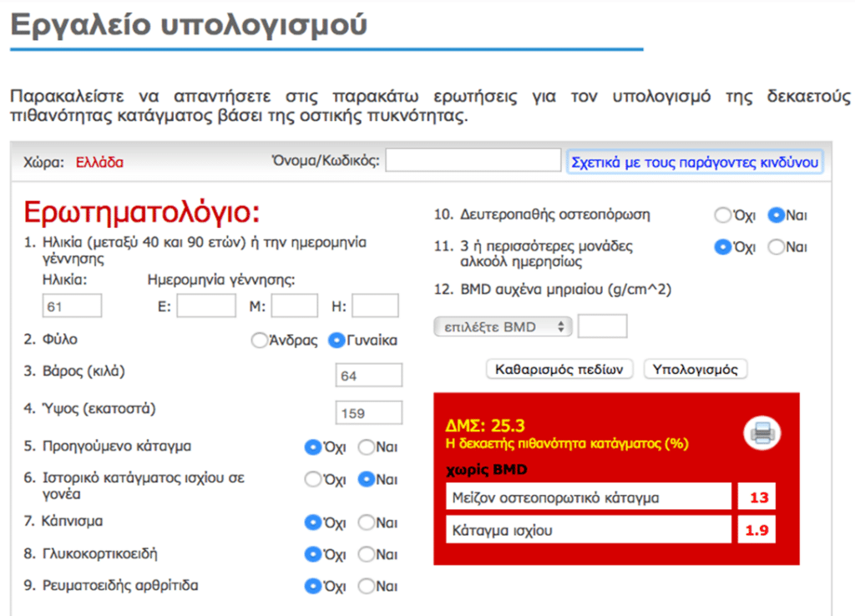
Task: Choose Όχι for Ιστορικό κατάγματος ισχίου σε γονέα
Action: coord(313,480)
